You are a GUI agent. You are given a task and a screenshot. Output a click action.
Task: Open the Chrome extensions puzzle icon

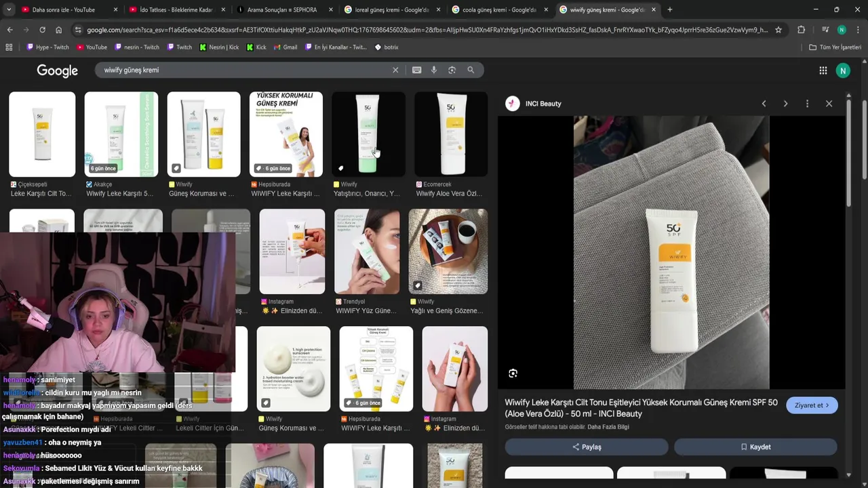point(801,30)
